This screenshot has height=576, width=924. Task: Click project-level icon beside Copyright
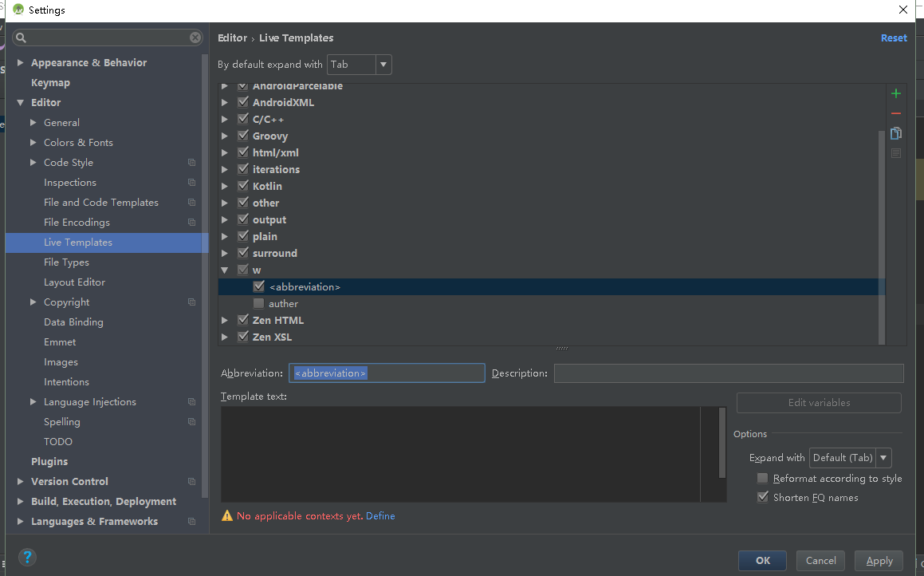pyautogui.click(x=191, y=302)
